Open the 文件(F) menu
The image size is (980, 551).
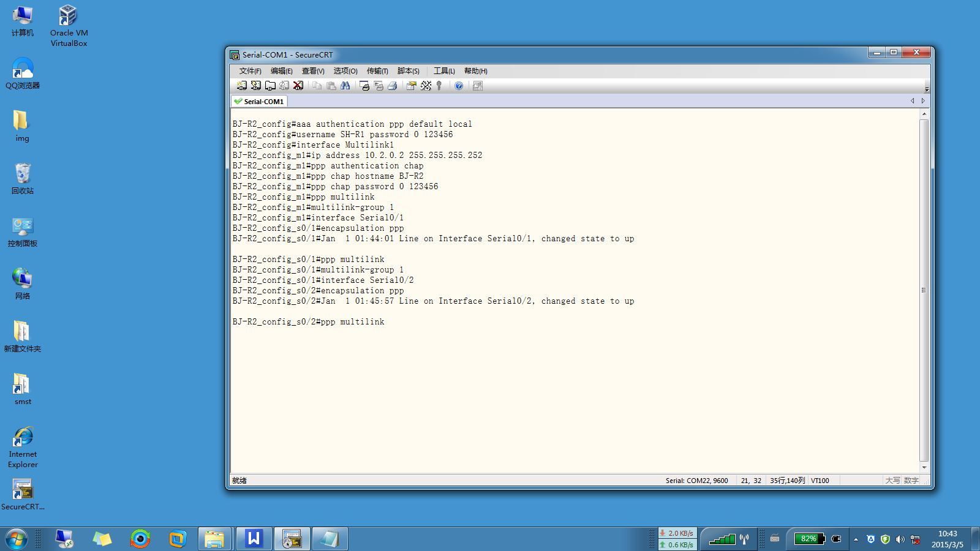point(250,71)
